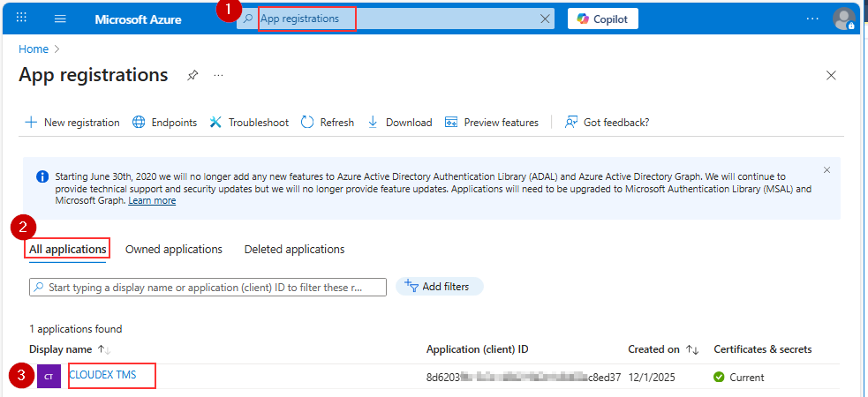Open the Azure apps grid launcher
868x397 pixels.
pyautogui.click(x=22, y=19)
